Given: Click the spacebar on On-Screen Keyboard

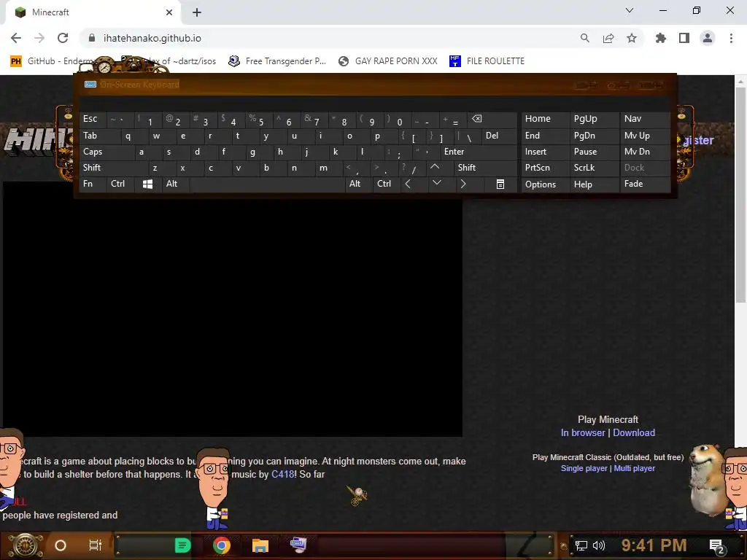Looking at the screenshot, I should click(x=267, y=184).
